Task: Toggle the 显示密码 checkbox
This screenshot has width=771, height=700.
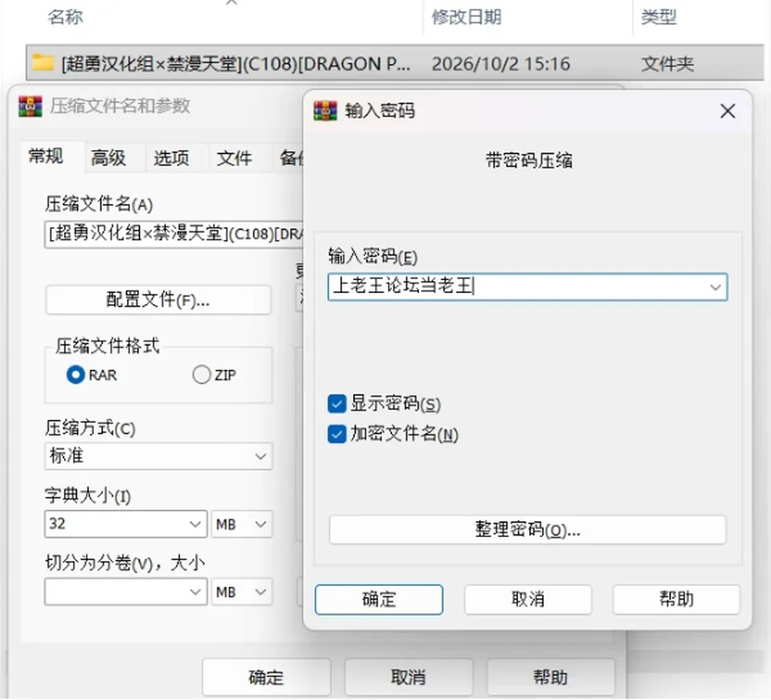Action: tap(337, 404)
